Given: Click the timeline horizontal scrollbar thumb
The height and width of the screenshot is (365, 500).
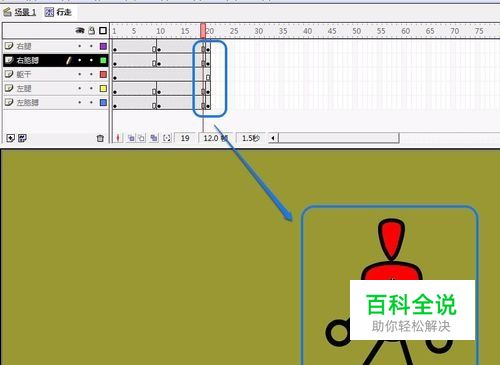Looking at the screenshot, I should coord(339,138).
